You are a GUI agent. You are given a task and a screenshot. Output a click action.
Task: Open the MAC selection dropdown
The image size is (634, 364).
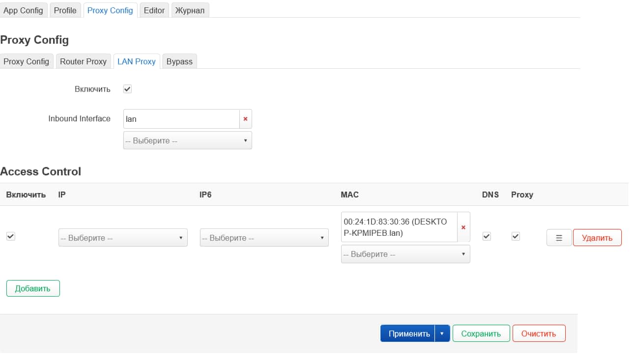[x=405, y=254]
